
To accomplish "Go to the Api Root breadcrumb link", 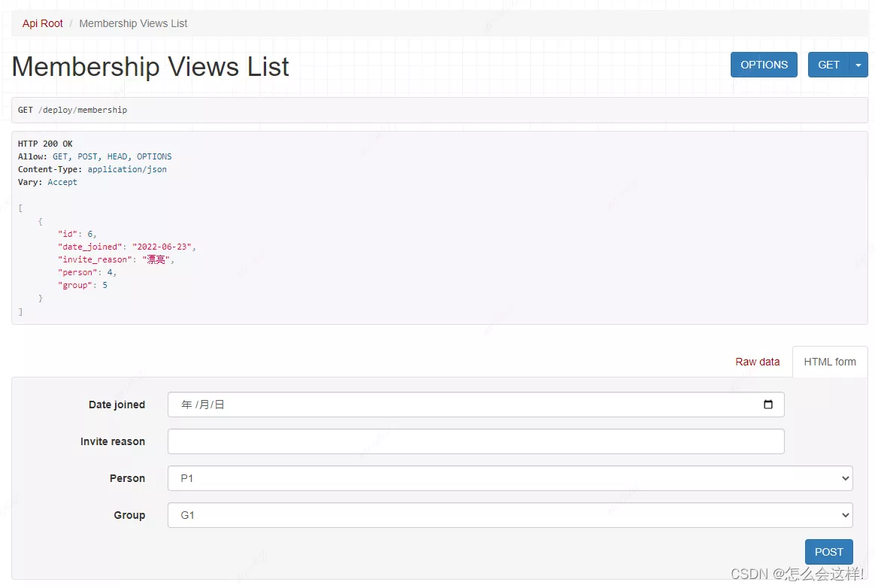I will (42, 23).
